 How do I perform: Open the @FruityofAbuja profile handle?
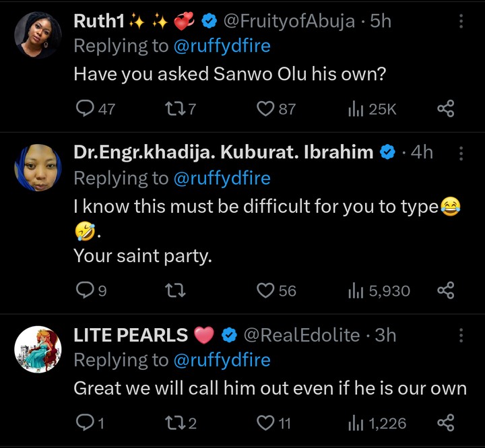288,22
